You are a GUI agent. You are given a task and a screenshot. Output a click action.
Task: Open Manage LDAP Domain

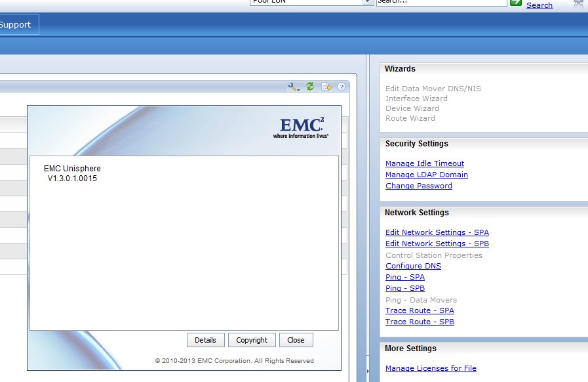[x=426, y=175]
